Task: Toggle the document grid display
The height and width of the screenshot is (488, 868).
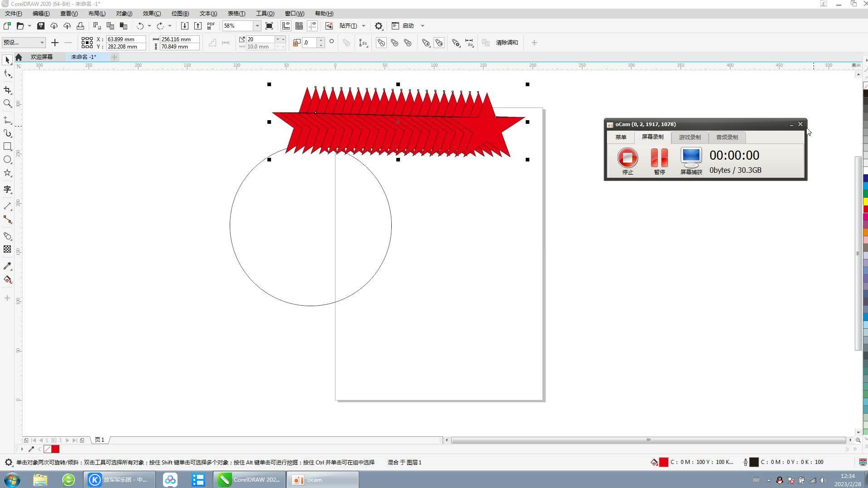Action: click(299, 26)
